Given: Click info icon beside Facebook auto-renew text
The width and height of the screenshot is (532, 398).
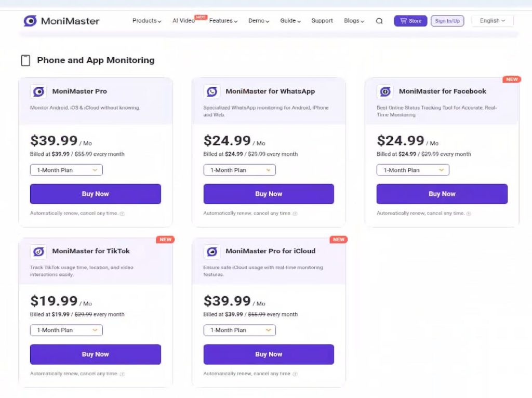Looking at the screenshot, I should coord(469,214).
